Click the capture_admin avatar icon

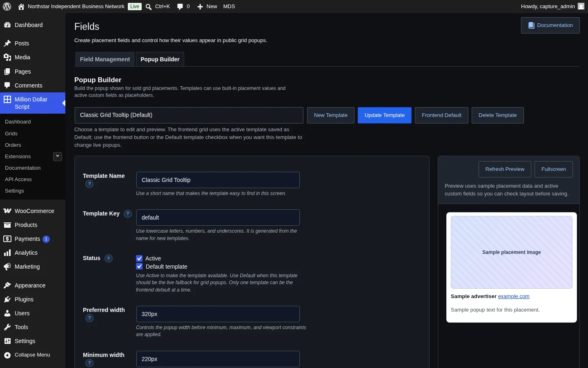click(581, 6)
